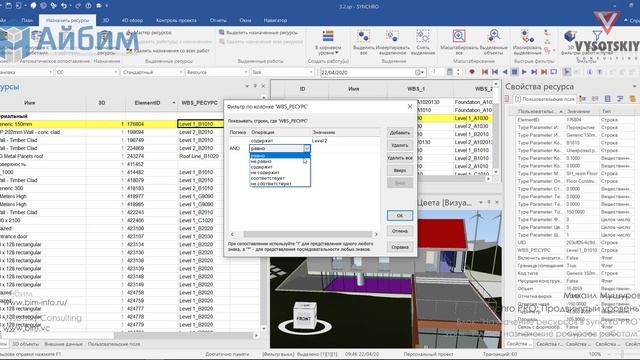Open the Навигатор ribbon tab
This screenshot has width=640, height=360.
pyautogui.click(x=275, y=20)
